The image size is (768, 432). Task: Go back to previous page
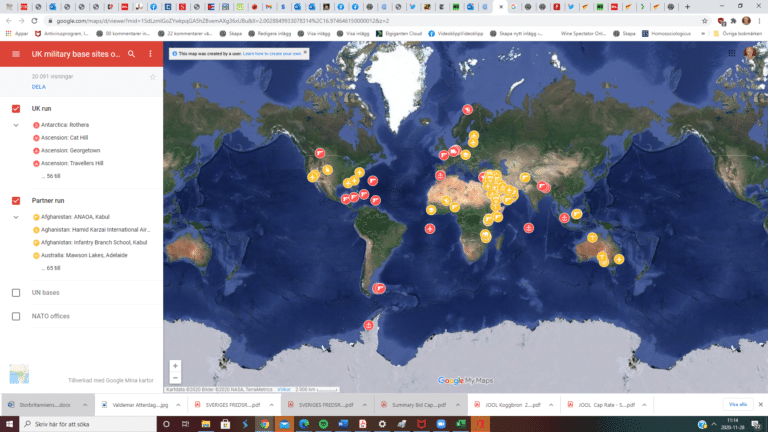coord(9,21)
